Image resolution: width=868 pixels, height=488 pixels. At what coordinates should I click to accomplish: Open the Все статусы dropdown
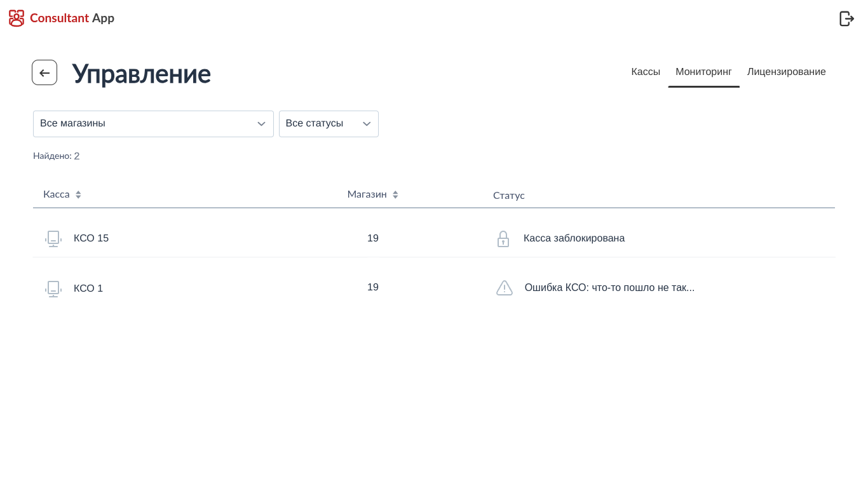[321, 124]
